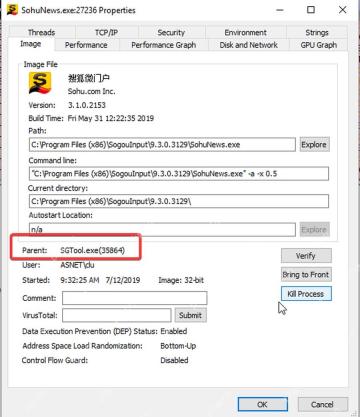Confirm the dialog with OK
Image resolution: width=360 pixels, height=417 pixels.
click(262, 404)
